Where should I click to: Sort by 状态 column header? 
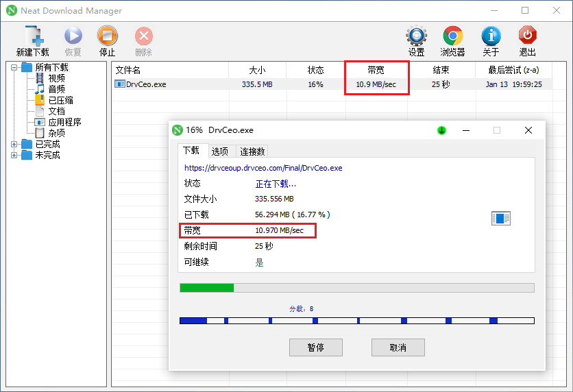click(x=315, y=70)
